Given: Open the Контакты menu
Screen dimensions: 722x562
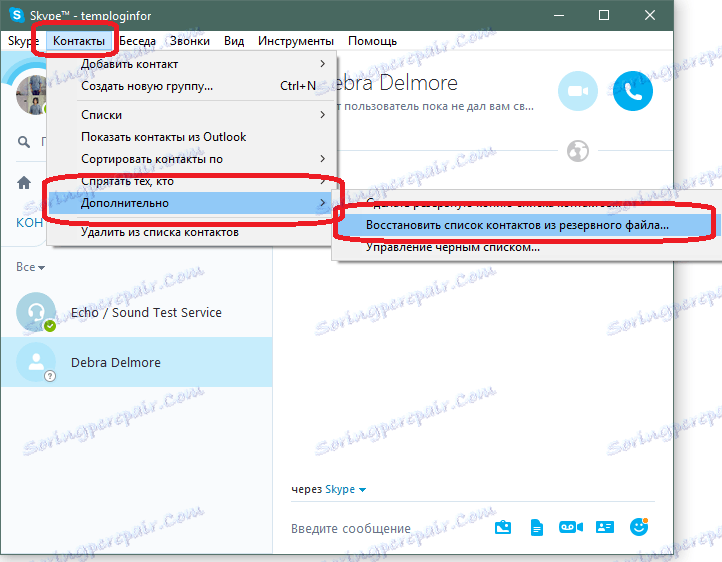Looking at the screenshot, I should tap(79, 41).
